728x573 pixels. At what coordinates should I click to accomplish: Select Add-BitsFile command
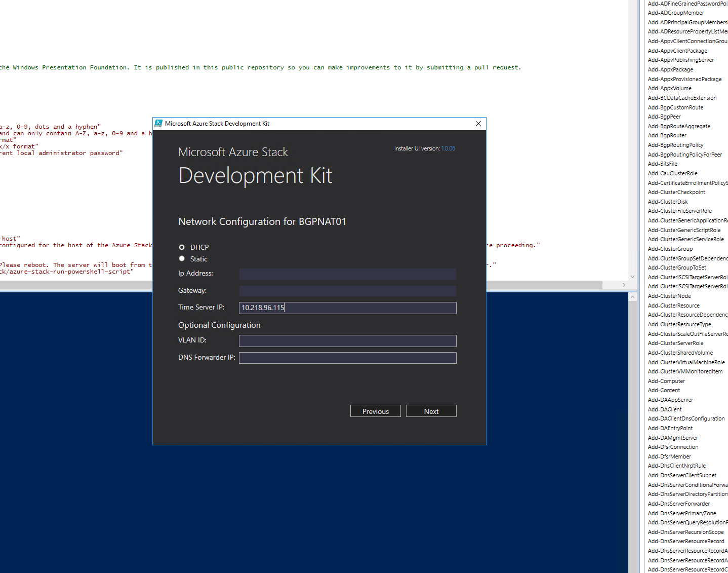662,164
